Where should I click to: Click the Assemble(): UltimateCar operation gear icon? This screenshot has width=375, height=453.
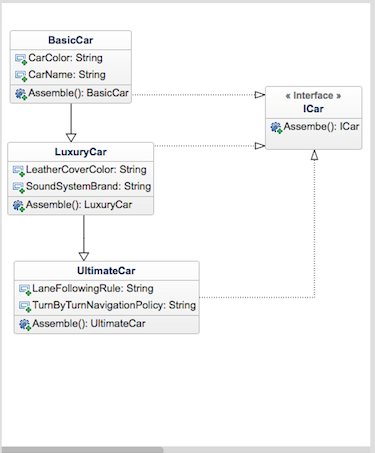coord(25,325)
